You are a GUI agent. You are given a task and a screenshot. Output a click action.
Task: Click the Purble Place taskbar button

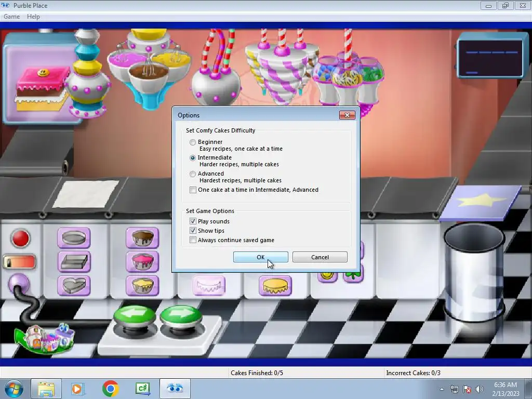[175, 389]
